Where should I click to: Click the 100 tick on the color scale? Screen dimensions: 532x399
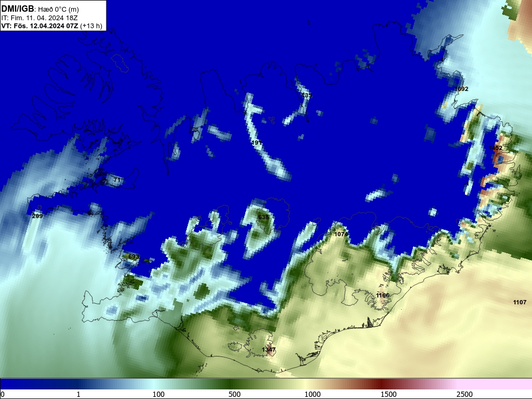pos(158,394)
